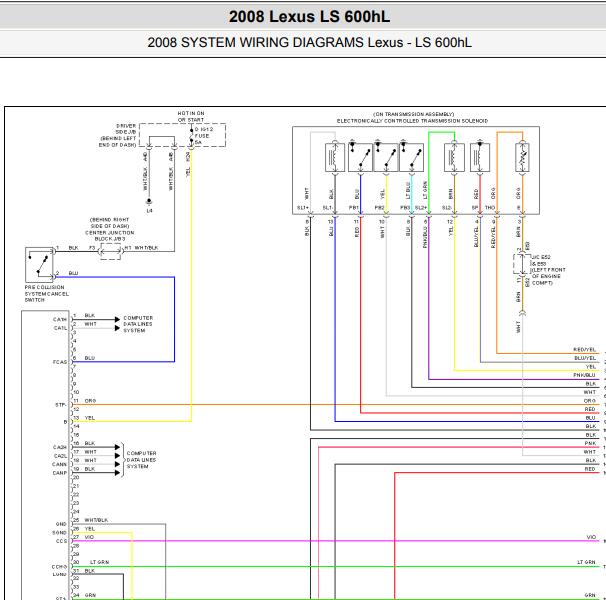
Task: Click the PB3 terminal label
Action: (405, 208)
